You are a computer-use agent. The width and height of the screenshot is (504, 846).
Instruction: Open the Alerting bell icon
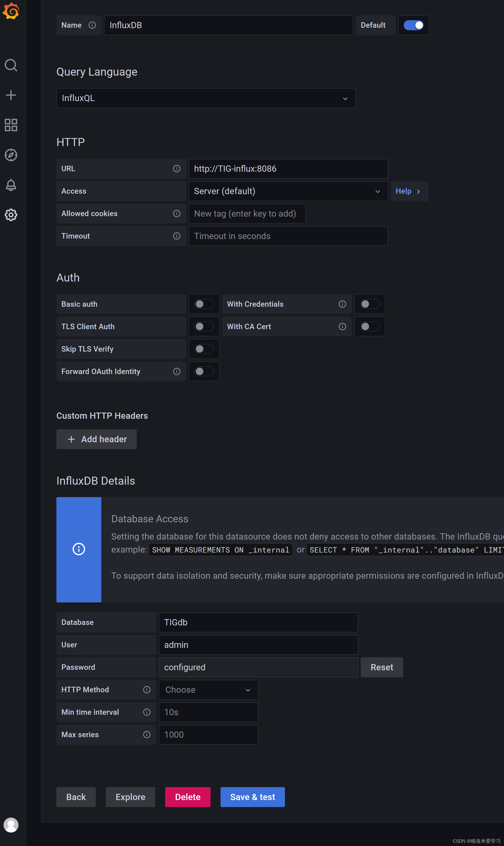click(11, 185)
